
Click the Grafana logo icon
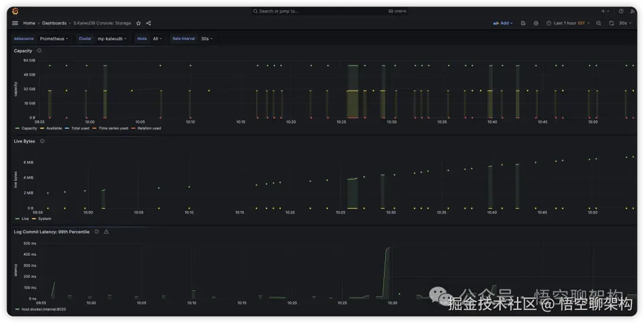(x=15, y=11)
